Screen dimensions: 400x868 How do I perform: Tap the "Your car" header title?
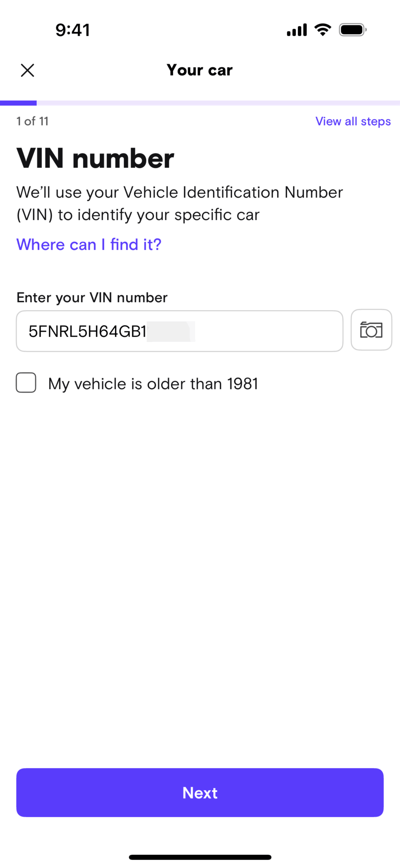[x=199, y=70]
